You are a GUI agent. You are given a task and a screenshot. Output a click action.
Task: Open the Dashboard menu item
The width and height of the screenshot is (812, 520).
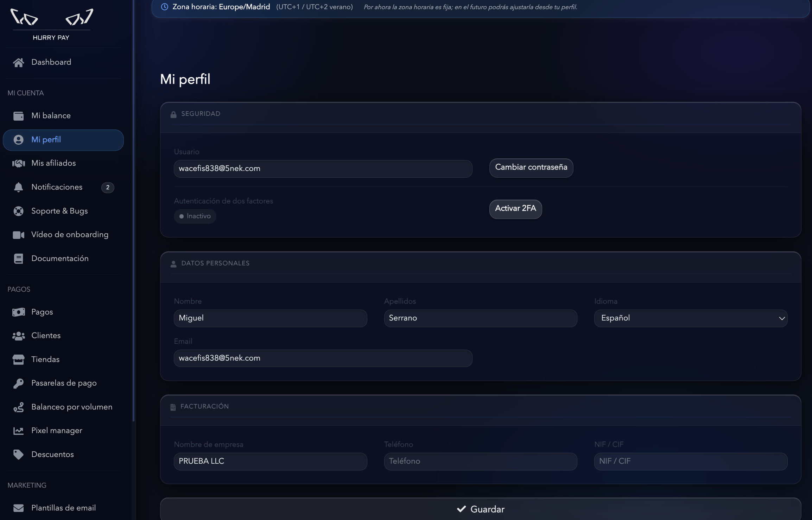[x=63, y=62]
